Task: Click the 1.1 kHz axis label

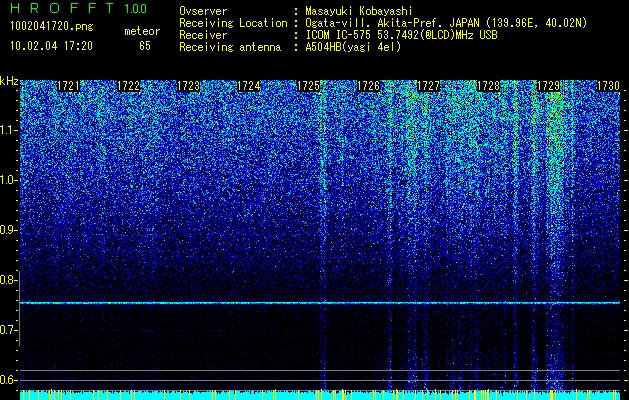Action: pyautogui.click(x=8, y=130)
